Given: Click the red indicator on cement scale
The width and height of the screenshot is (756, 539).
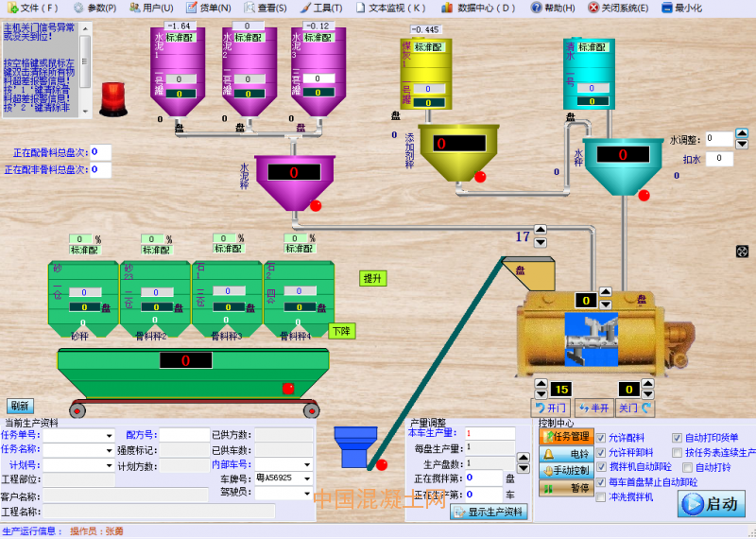Looking at the screenshot, I should (x=316, y=206).
